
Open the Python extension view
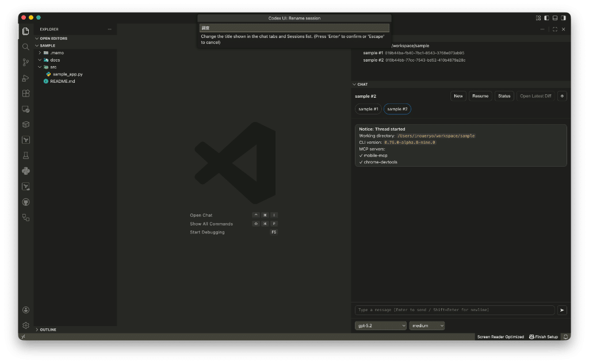25,171
